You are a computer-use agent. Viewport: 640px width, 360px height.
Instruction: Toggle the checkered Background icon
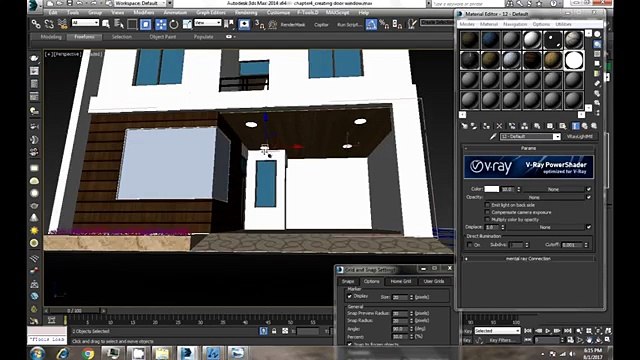(597, 54)
